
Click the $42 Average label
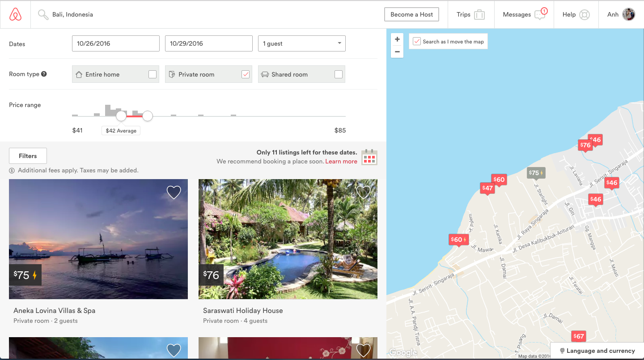121,131
